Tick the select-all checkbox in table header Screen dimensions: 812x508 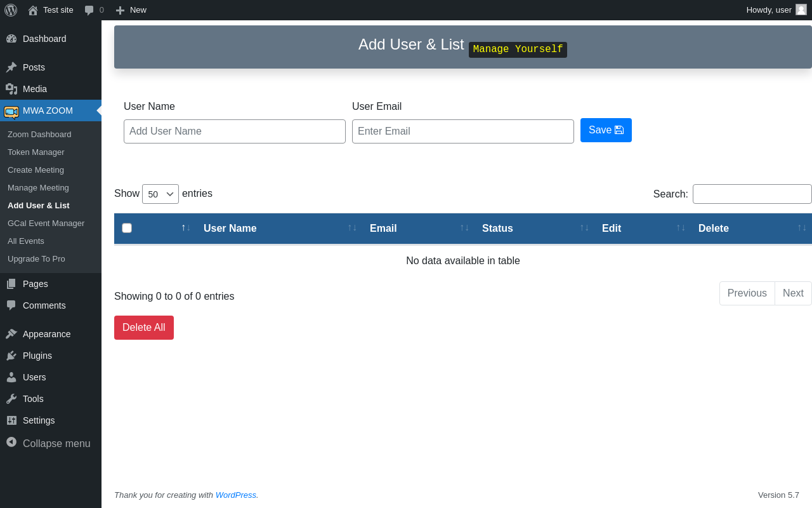[x=127, y=228]
